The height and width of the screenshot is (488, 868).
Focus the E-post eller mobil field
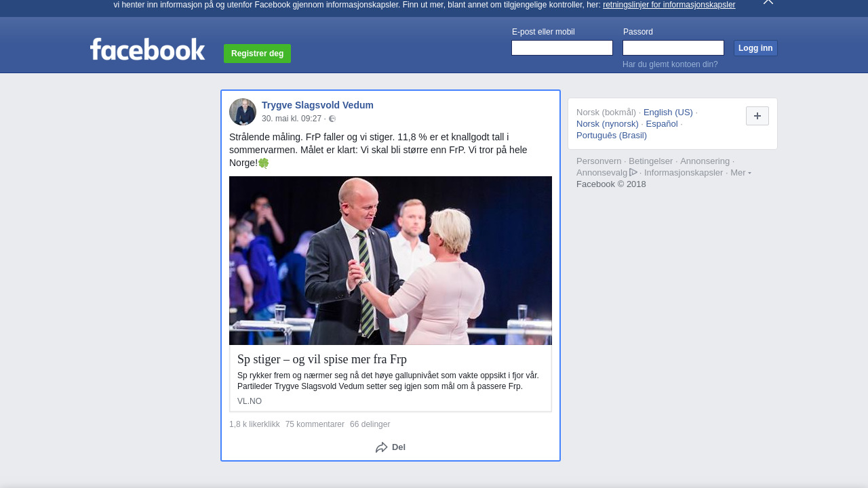pos(562,47)
